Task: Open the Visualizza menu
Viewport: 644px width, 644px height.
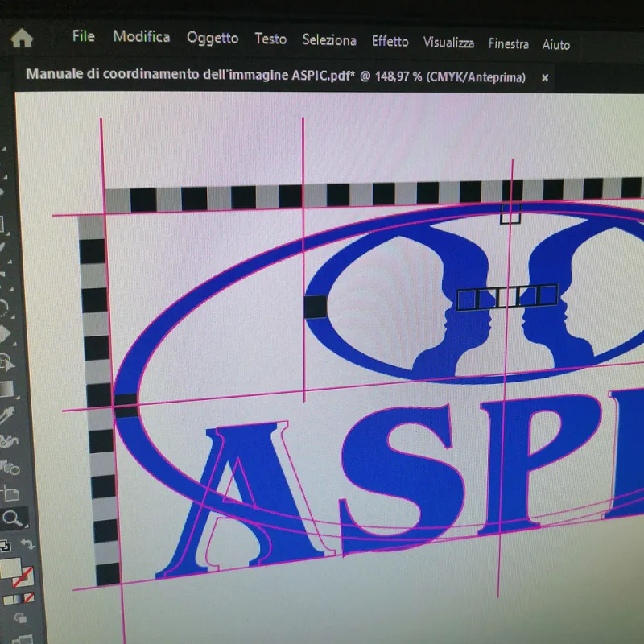Action: click(448, 43)
